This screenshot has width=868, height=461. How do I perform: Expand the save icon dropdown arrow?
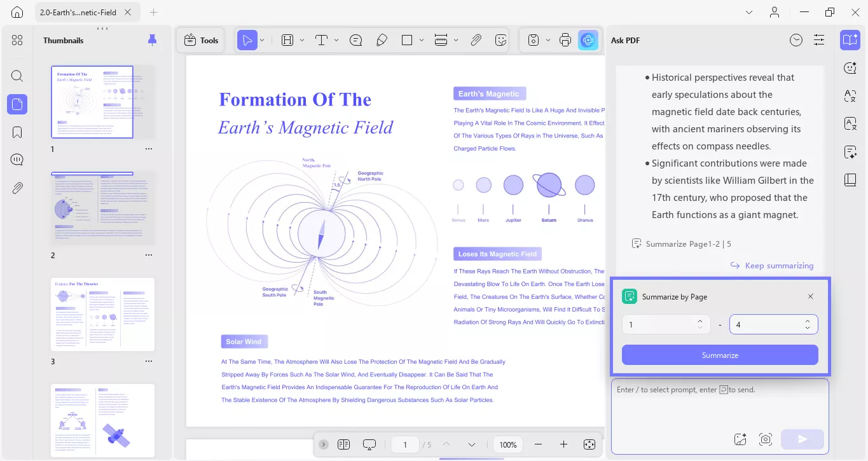[548, 40]
